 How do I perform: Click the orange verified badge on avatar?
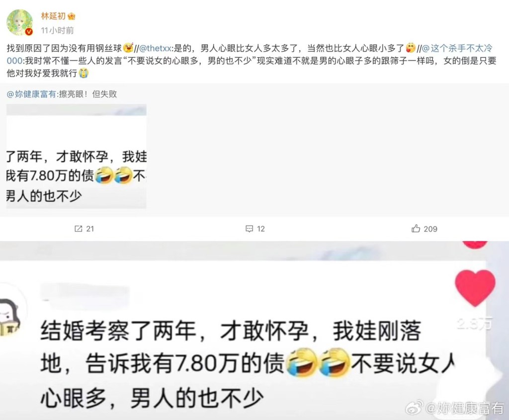pos(29,31)
